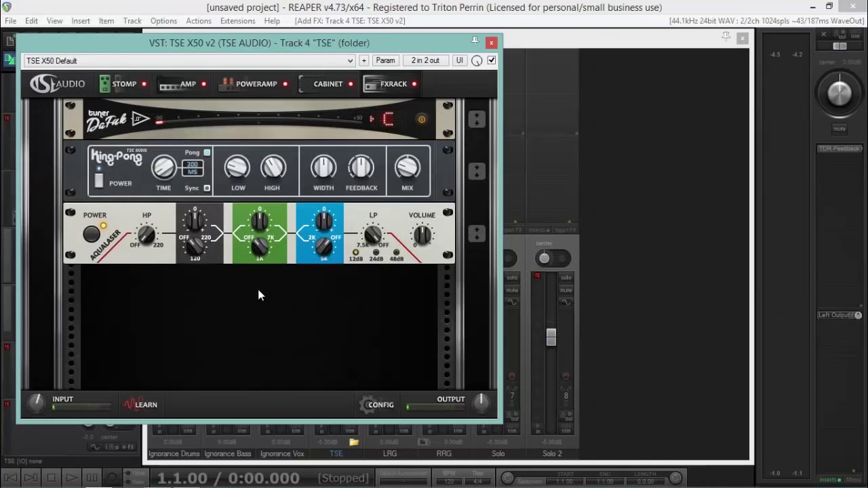The width and height of the screenshot is (868, 488).
Task: Toggle the STOMP red power LED
Action: click(x=144, y=84)
